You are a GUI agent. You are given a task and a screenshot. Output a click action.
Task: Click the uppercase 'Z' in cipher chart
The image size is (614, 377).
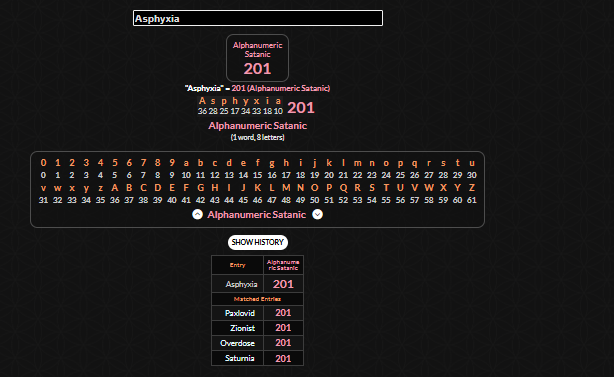[472, 188]
